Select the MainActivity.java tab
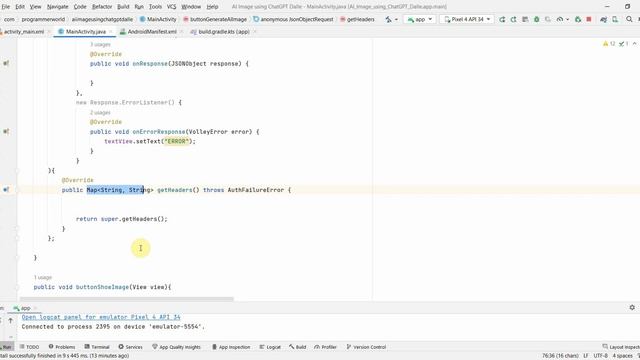Screen dimensions: 640x360 pos(85,31)
